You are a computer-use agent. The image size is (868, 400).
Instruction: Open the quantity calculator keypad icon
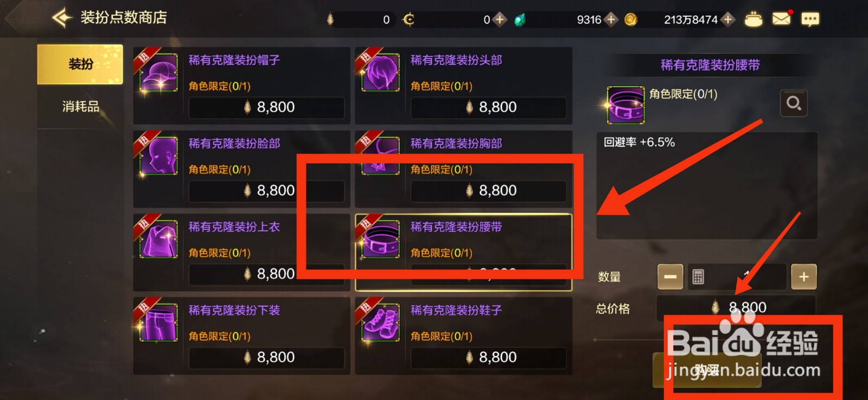click(698, 277)
